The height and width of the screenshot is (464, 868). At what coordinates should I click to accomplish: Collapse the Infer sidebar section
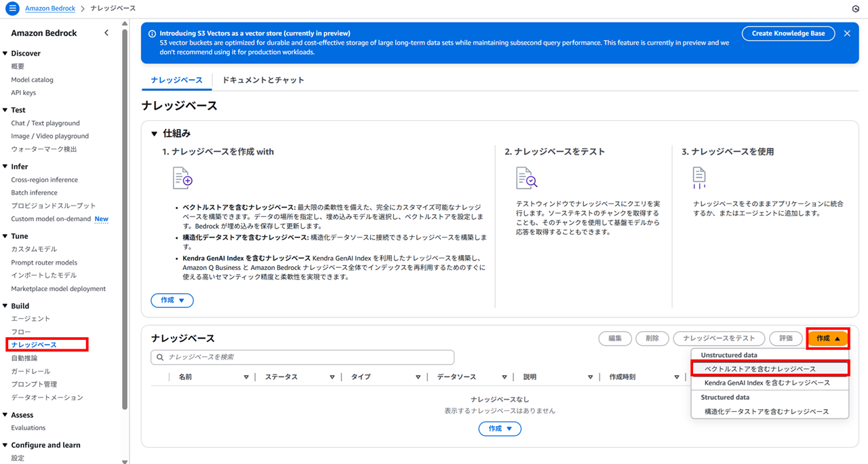5,166
